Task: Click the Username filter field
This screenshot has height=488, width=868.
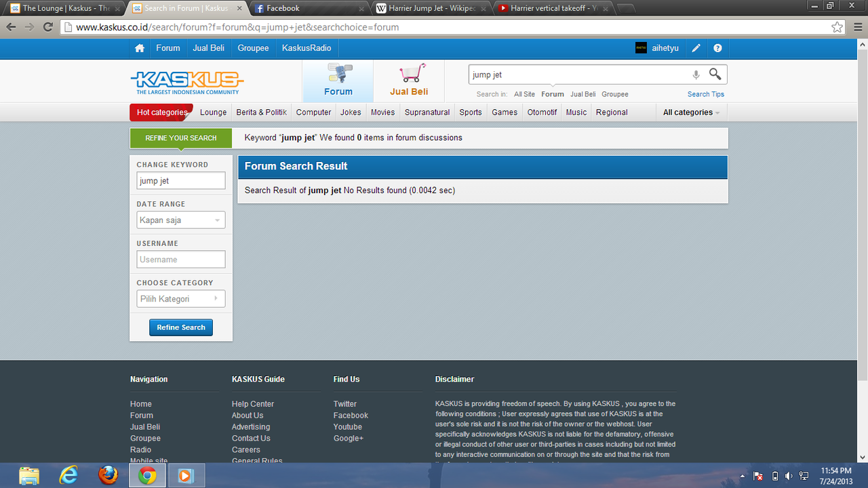Action: (x=181, y=260)
